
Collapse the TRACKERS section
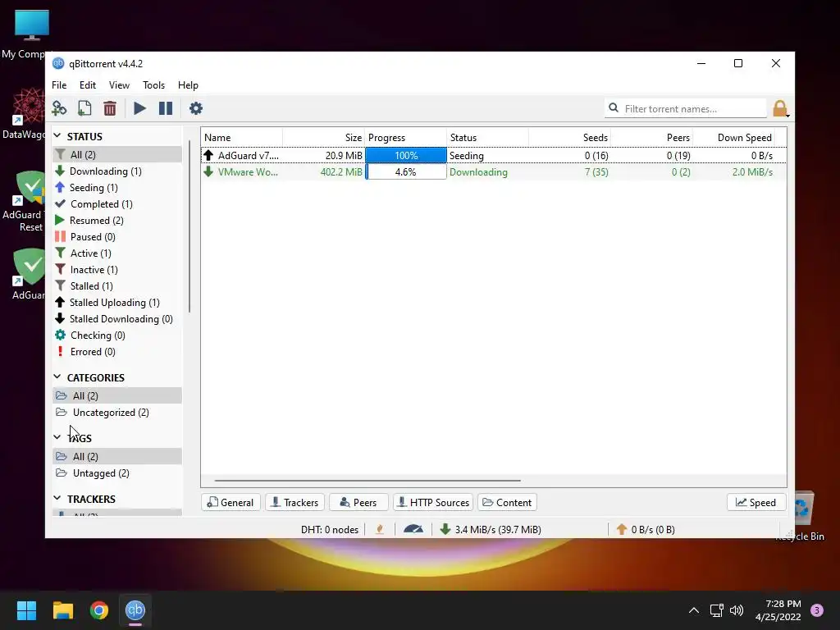coord(57,498)
